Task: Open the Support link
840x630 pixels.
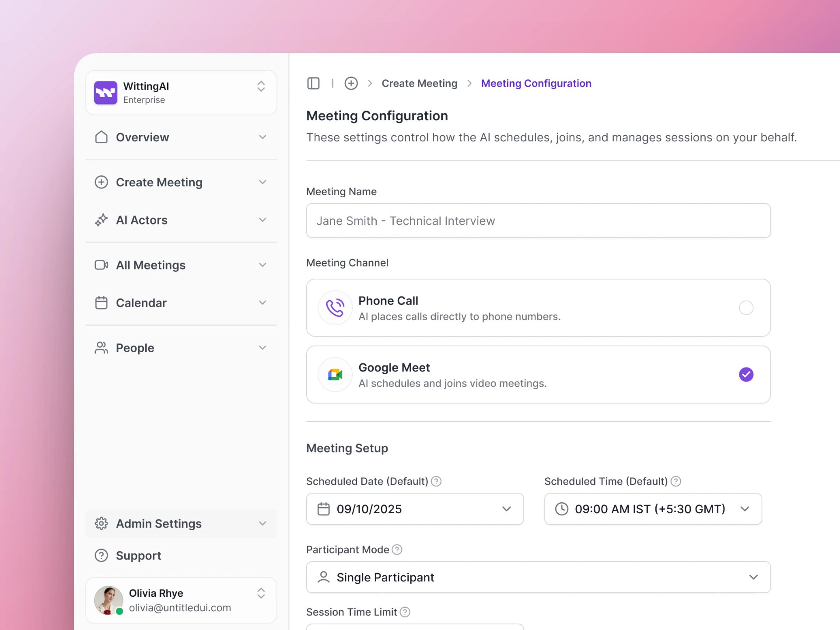Action: 138,556
